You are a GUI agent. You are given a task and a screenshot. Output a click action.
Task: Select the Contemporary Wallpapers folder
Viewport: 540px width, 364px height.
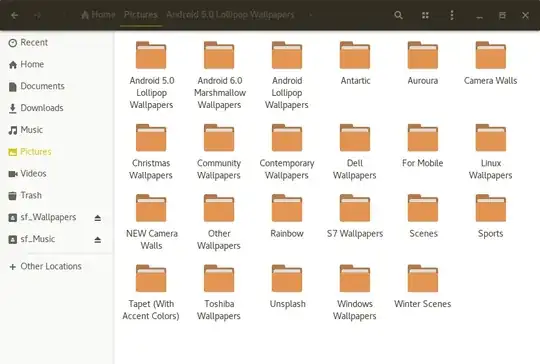tap(287, 152)
